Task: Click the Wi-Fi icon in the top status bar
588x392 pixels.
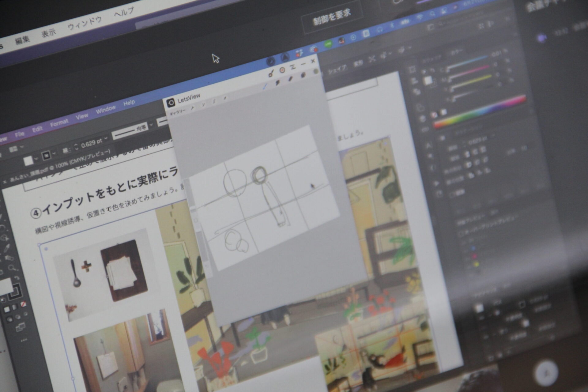Action: pos(419,17)
